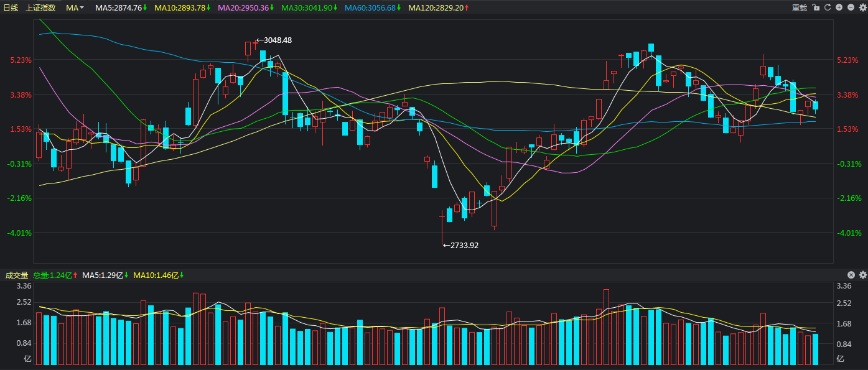The image size is (868, 370).
Task: Open volume panel settings gear
Action: [862, 275]
